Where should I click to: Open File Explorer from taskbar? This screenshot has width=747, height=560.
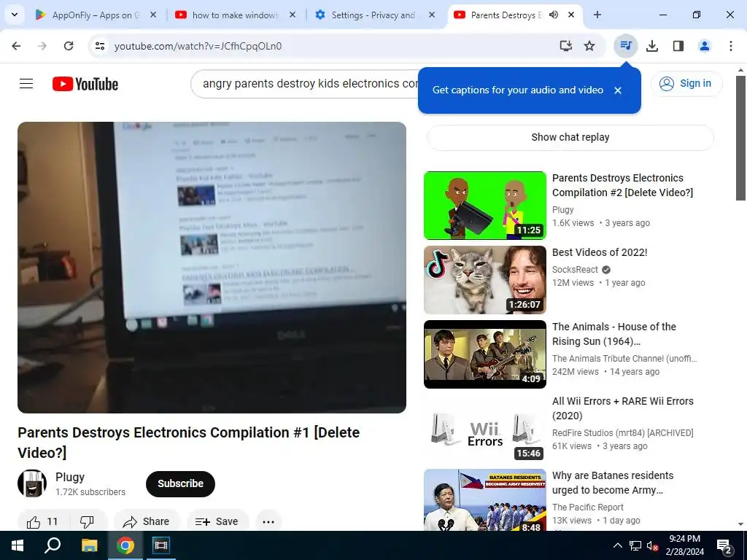(x=89, y=545)
